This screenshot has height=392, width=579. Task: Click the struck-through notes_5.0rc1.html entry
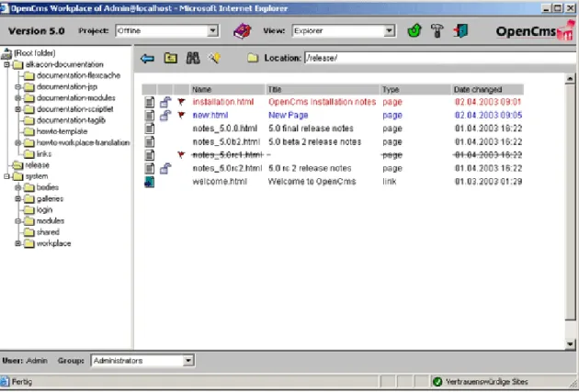(228, 155)
